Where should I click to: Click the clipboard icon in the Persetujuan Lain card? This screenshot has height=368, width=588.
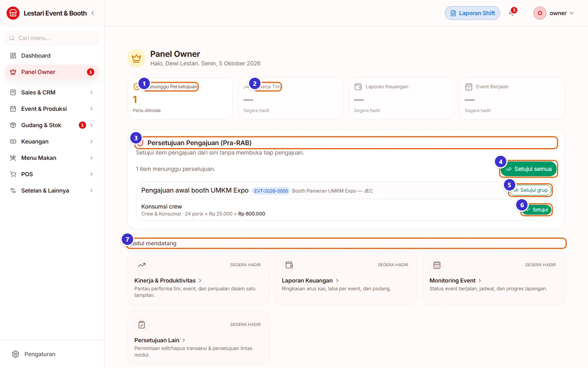click(x=142, y=325)
